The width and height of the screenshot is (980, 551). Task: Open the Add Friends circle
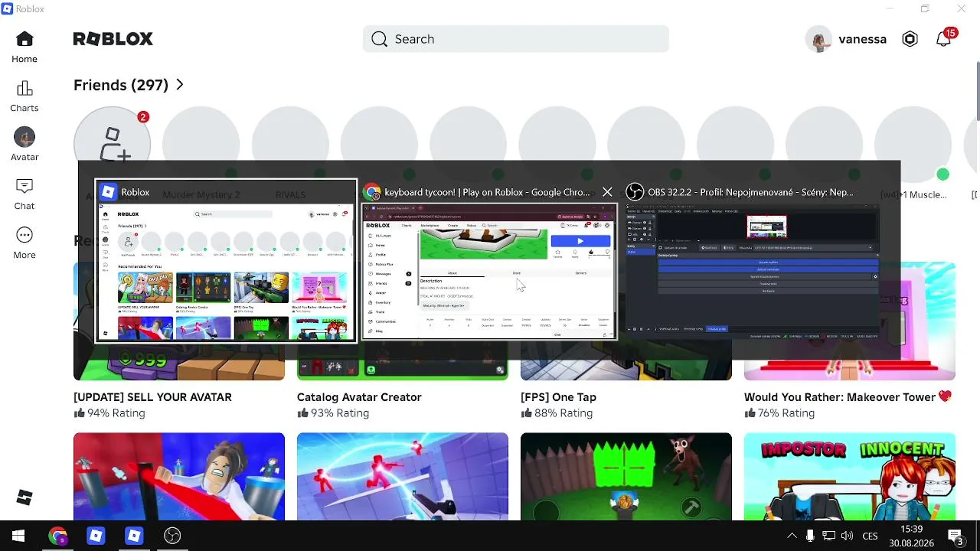coord(113,145)
